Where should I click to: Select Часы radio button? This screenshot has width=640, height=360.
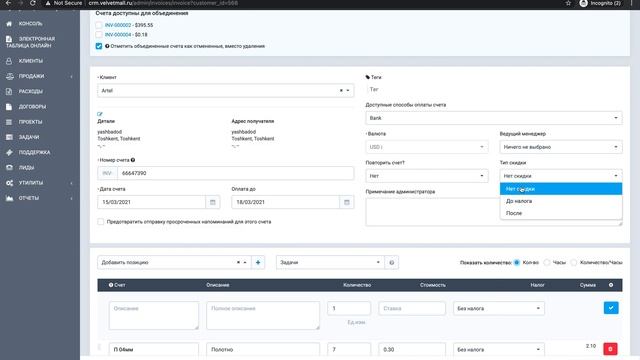pyautogui.click(x=547, y=262)
